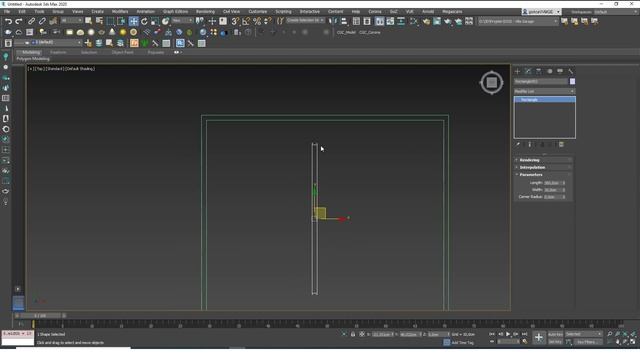640x360 pixels.
Task: Click the Select Object icon
Action: click(89, 21)
